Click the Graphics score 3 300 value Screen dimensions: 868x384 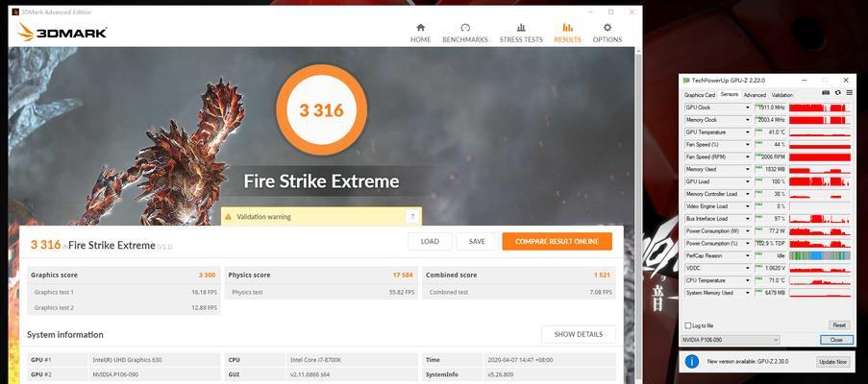tap(207, 275)
